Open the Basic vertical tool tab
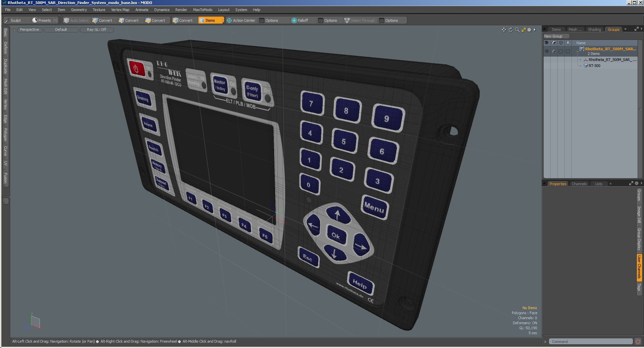Image resolution: width=644 pixels, height=348 pixels. coord(5,33)
